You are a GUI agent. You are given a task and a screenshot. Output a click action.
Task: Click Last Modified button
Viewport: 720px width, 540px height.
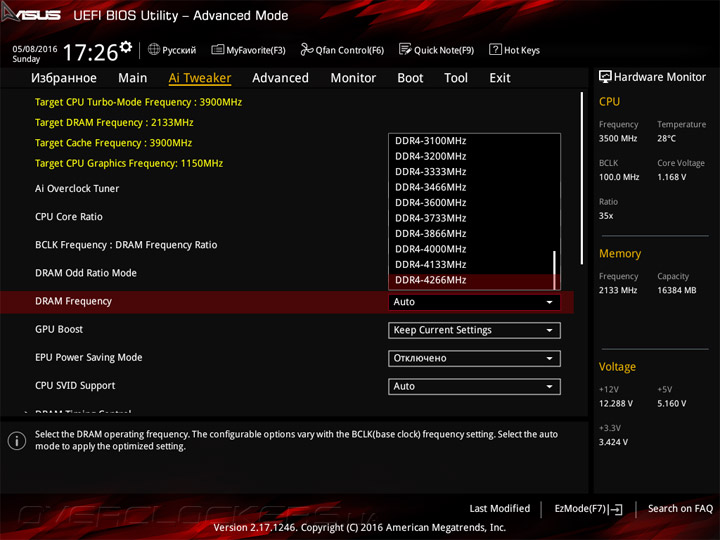tap(500, 509)
